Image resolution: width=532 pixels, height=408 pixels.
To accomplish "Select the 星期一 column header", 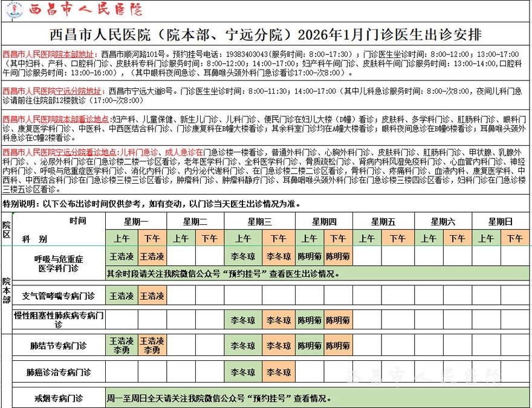I will click(137, 221).
